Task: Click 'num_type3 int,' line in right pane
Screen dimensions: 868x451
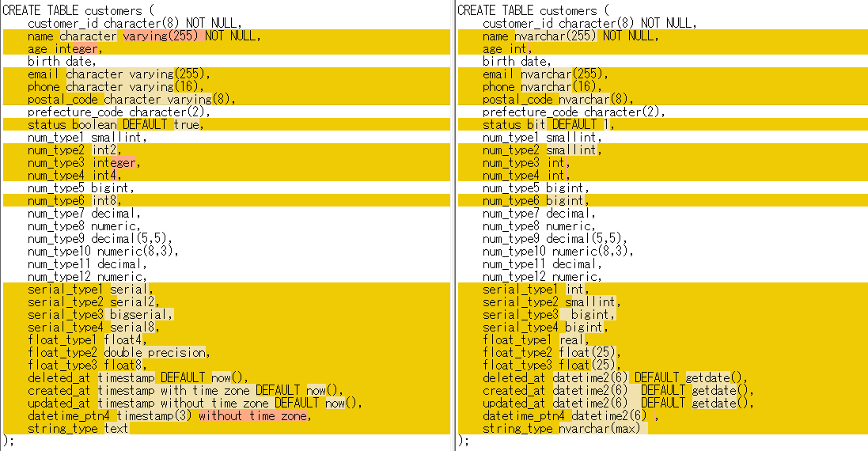Action: [x=526, y=163]
